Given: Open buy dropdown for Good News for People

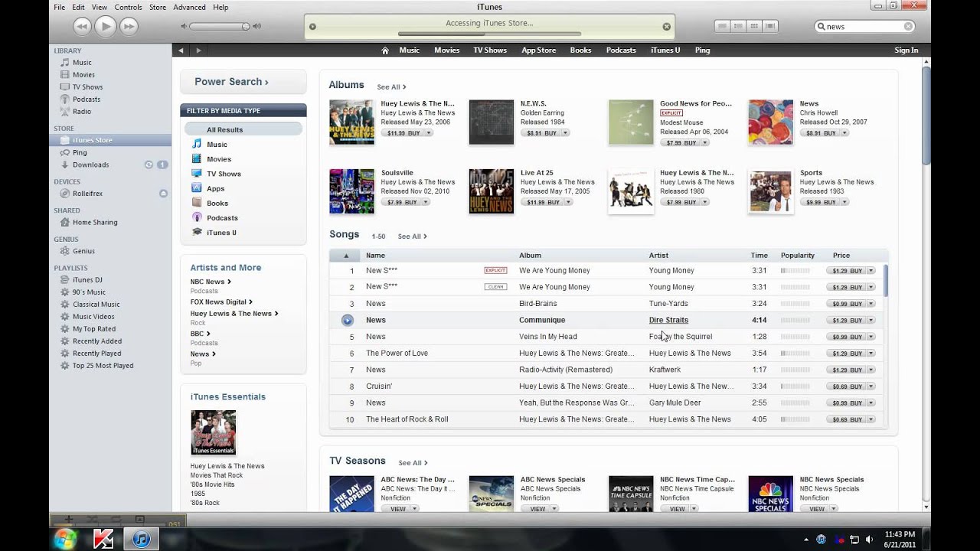Looking at the screenshot, I should (x=704, y=143).
